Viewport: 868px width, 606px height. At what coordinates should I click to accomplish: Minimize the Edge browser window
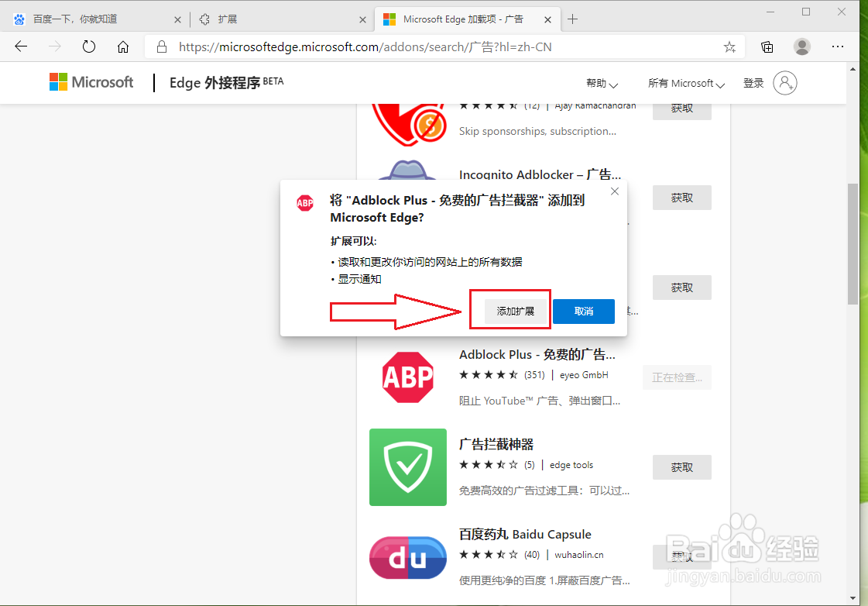[770, 12]
